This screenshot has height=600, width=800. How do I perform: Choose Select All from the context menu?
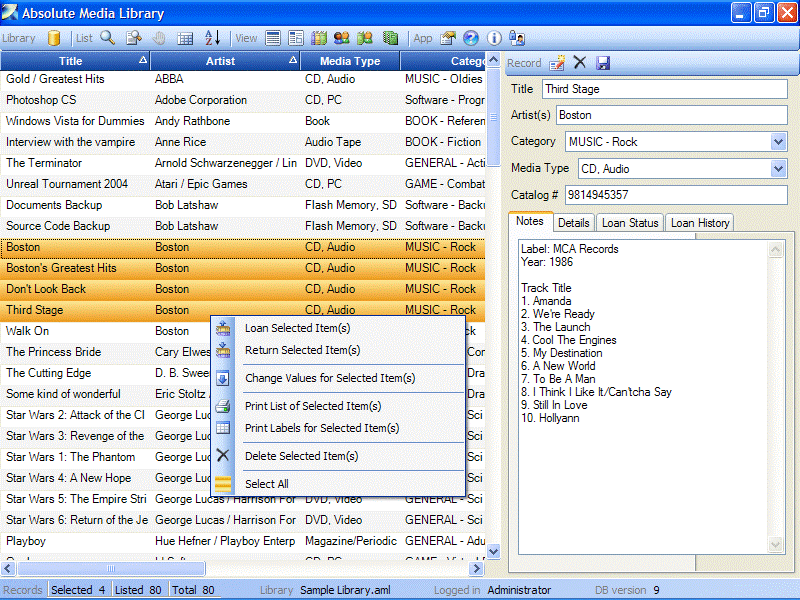[266, 482]
